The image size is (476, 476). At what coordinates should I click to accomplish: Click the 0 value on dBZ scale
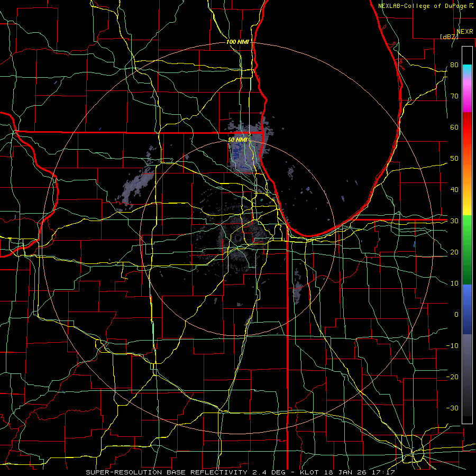tap(456, 315)
